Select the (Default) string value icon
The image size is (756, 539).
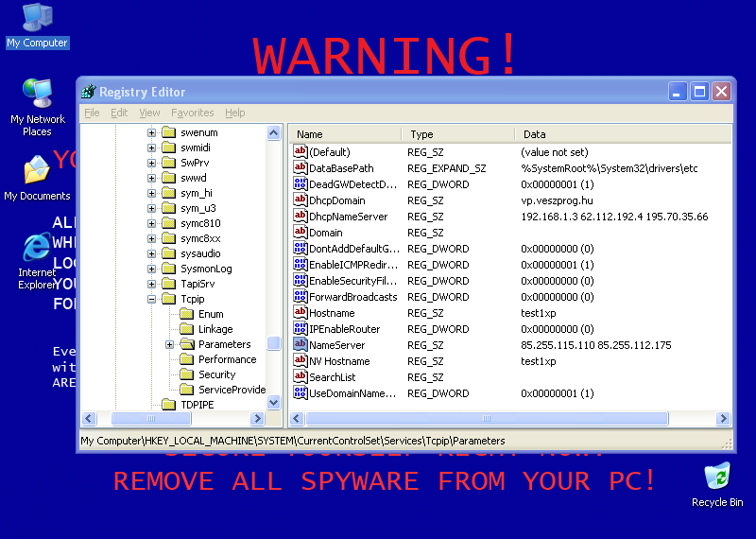(x=300, y=152)
